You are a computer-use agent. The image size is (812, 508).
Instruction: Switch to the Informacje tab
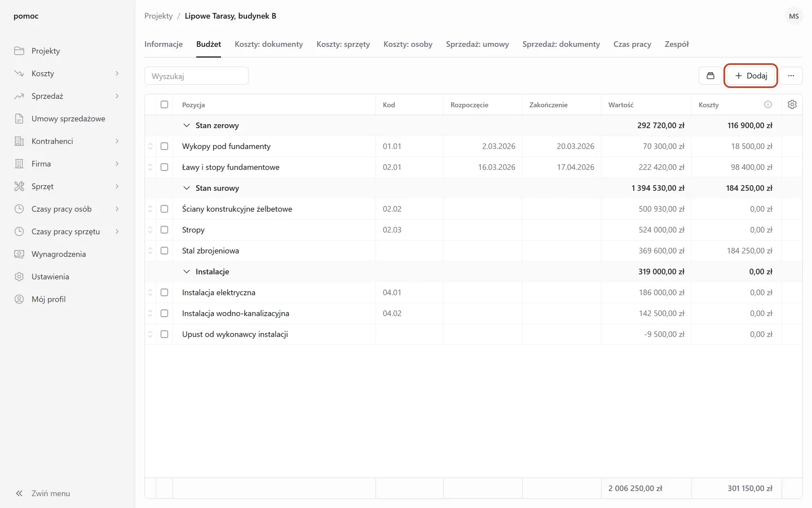click(164, 44)
